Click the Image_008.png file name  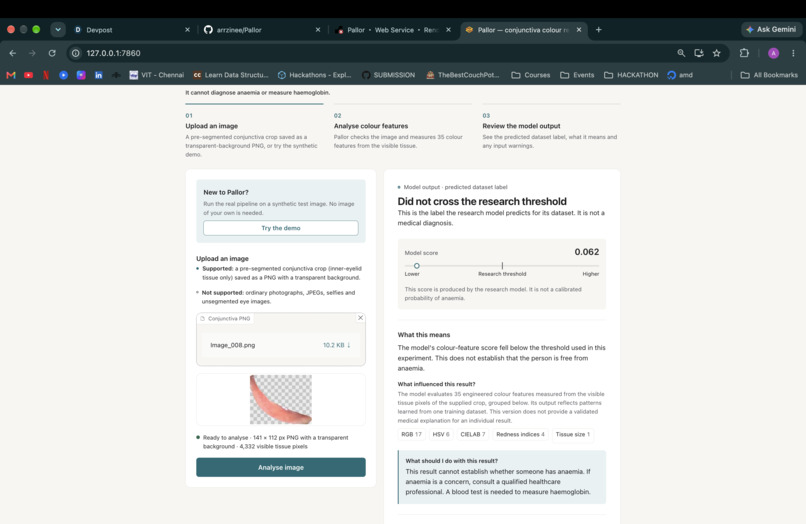point(232,345)
